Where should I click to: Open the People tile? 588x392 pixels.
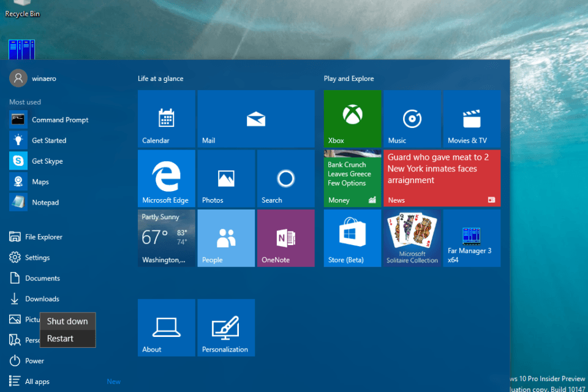coord(225,238)
